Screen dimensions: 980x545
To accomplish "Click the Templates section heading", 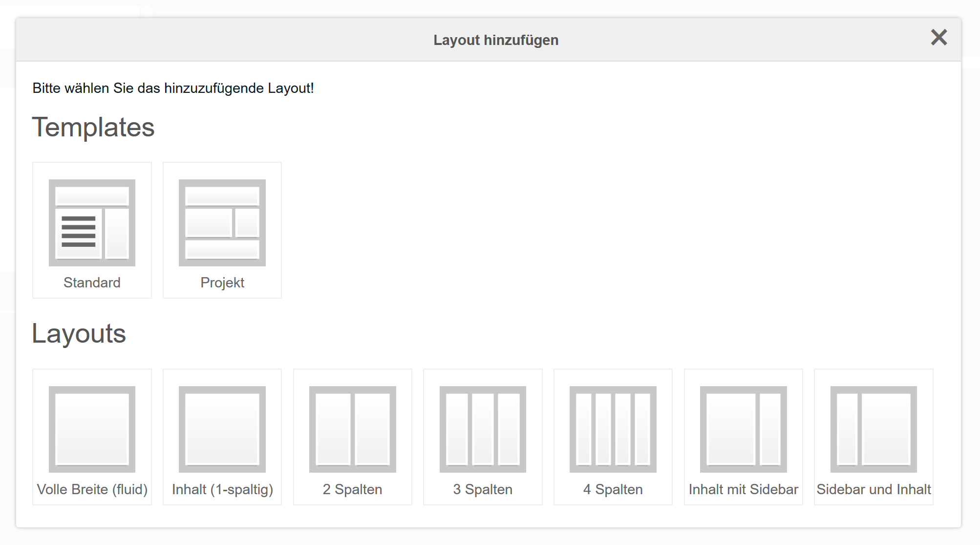I will [93, 128].
